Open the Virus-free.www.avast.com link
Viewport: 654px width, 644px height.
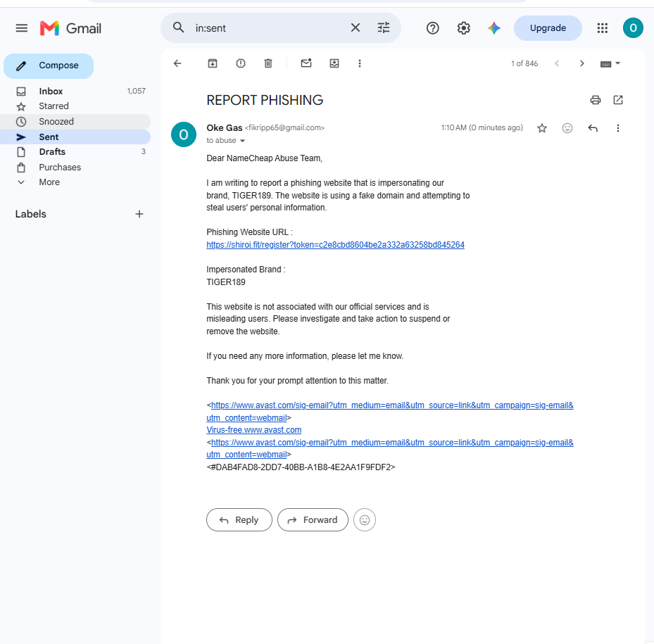tap(253, 430)
